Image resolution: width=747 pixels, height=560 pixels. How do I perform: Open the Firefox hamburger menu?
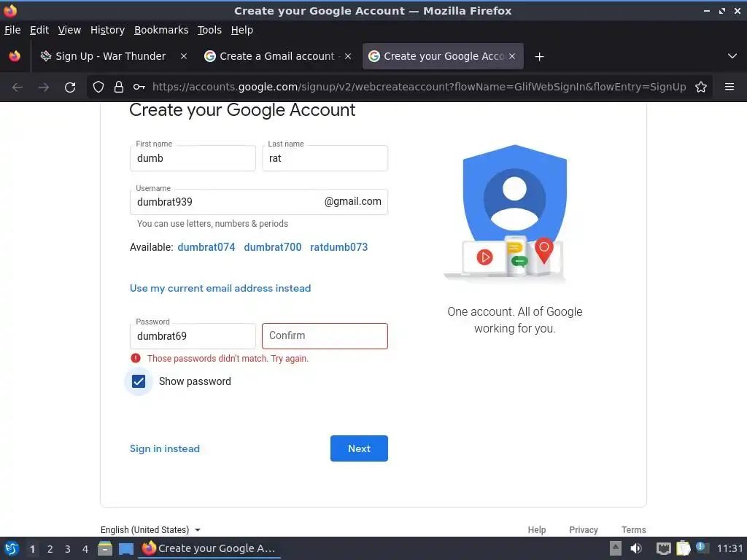click(729, 87)
